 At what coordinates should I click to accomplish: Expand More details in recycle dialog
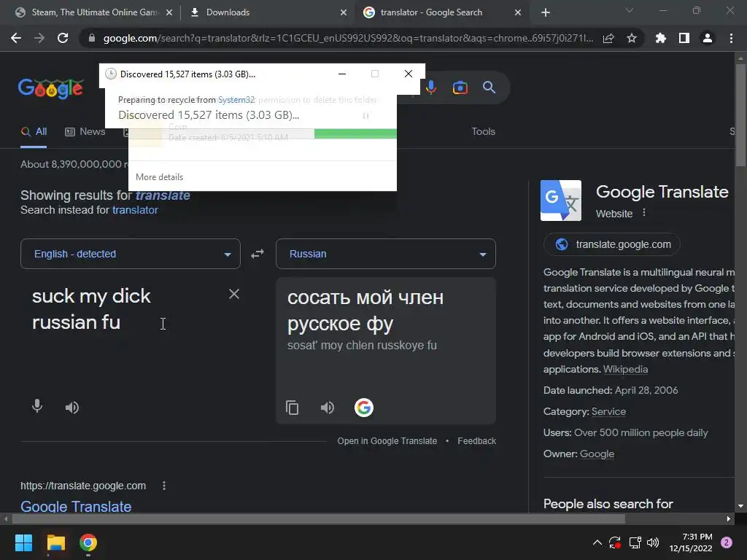[159, 177]
